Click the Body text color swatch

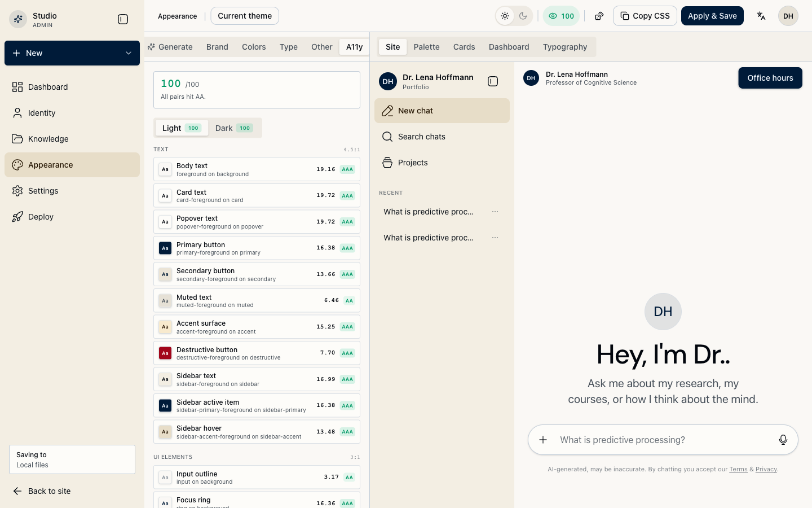tap(165, 169)
